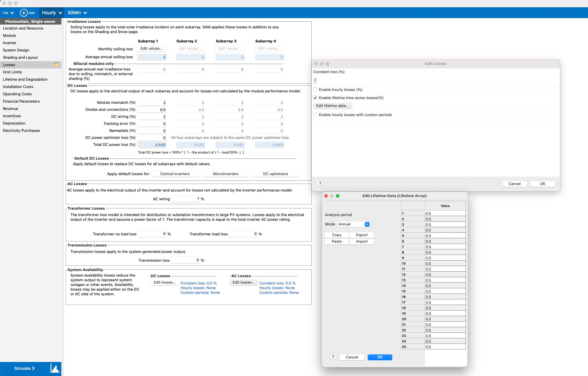Uncheck Enable lifetime time series losses
This screenshot has height=376, width=588.
point(315,98)
